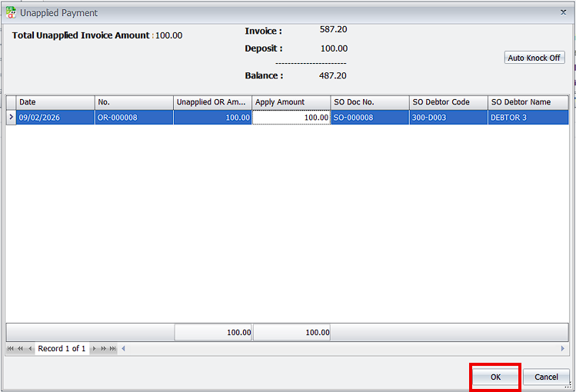Image resolution: width=576 pixels, height=392 pixels.
Task: Sort by the No. column header
Action: click(134, 102)
